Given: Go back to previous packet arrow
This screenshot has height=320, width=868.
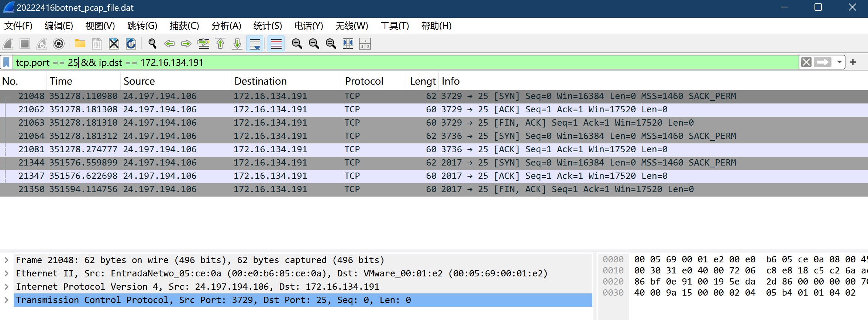Looking at the screenshot, I should [169, 44].
